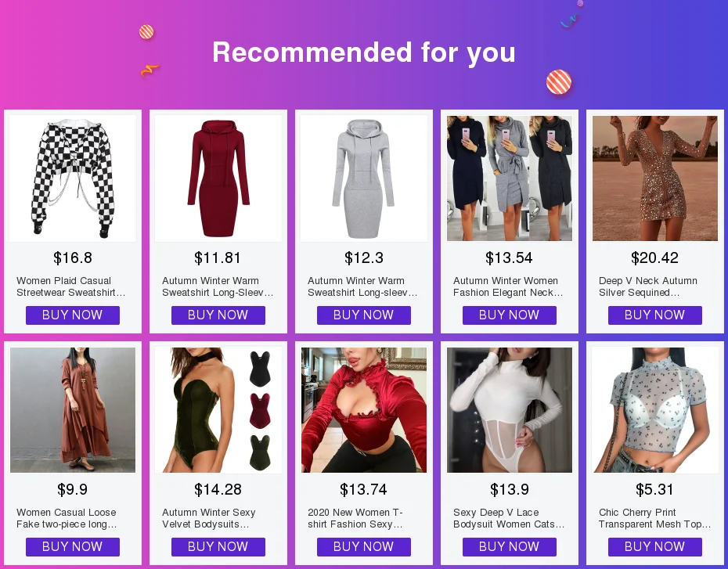Image resolution: width=728 pixels, height=569 pixels.
Task: Click BUY NOW under the $13.54 neck dress
Action: pos(510,315)
